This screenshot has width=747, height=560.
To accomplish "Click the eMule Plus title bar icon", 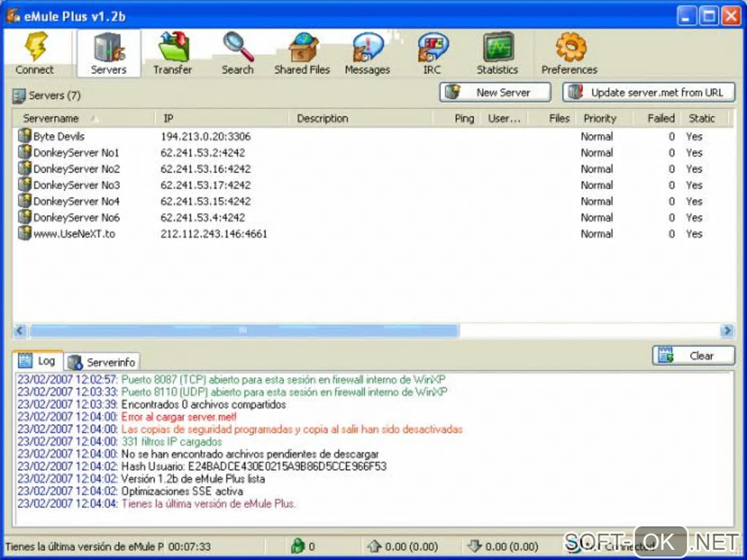I will pos(13,15).
